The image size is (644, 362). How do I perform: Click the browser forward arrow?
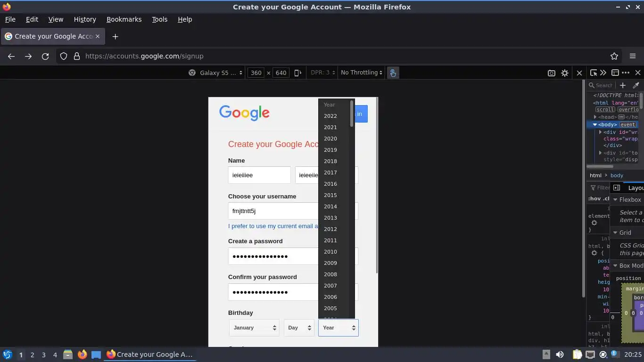pyautogui.click(x=28, y=56)
